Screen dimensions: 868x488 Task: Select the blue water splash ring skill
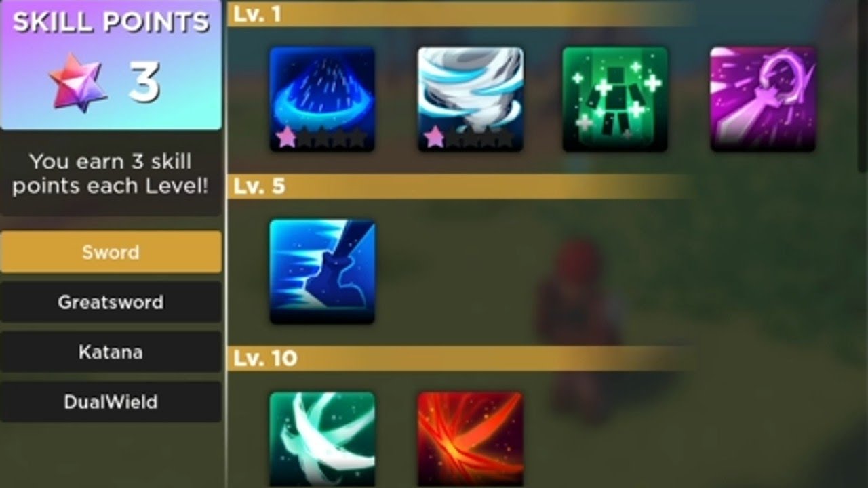(322, 99)
